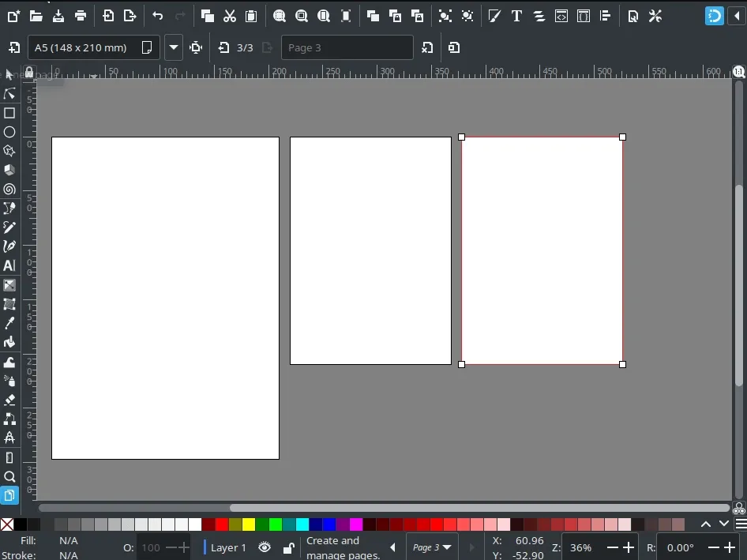Image resolution: width=747 pixels, height=560 pixels.
Task: Toggle Layer 1 visibility eye icon
Action: pos(265,547)
